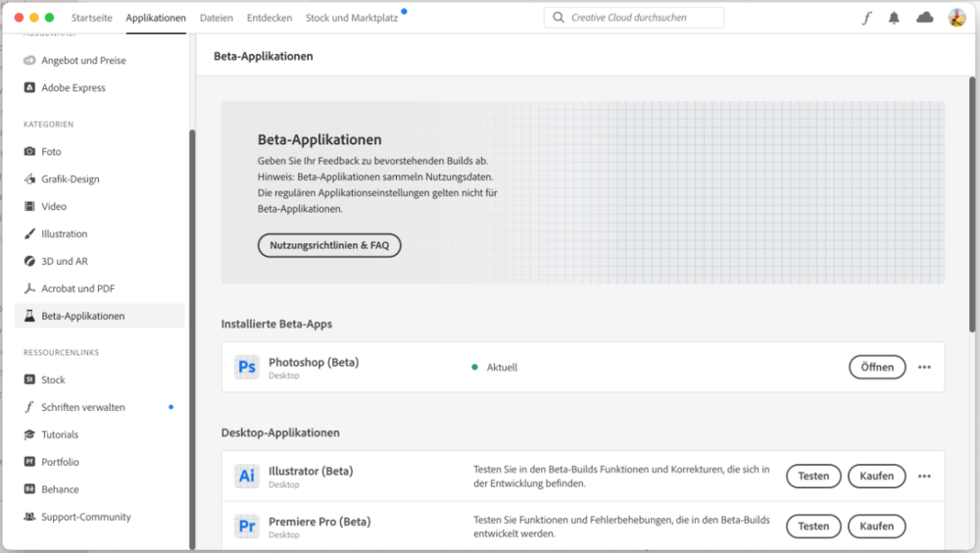The width and height of the screenshot is (980, 553).
Task: Click Testen for Illustrator (Beta)
Action: click(x=813, y=477)
